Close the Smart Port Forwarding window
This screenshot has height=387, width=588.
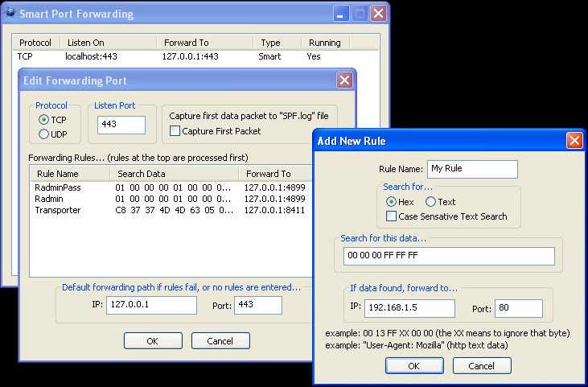click(378, 14)
